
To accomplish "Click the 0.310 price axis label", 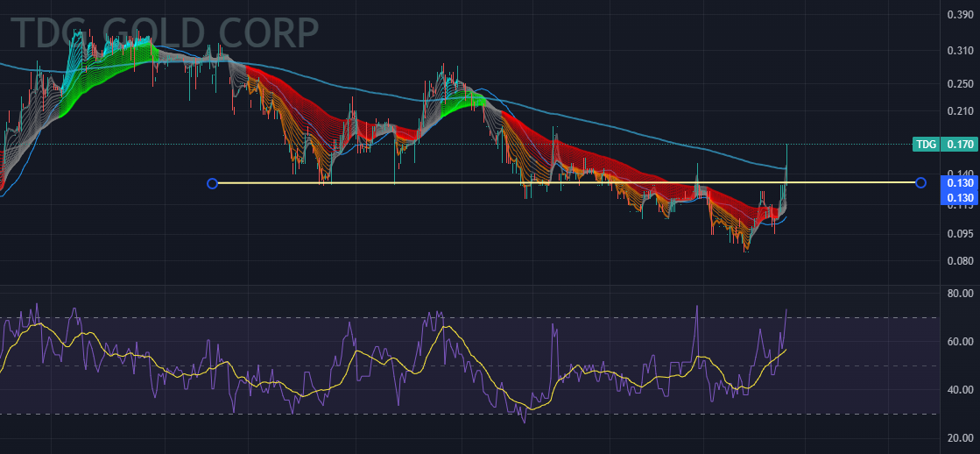I will [x=960, y=52].
